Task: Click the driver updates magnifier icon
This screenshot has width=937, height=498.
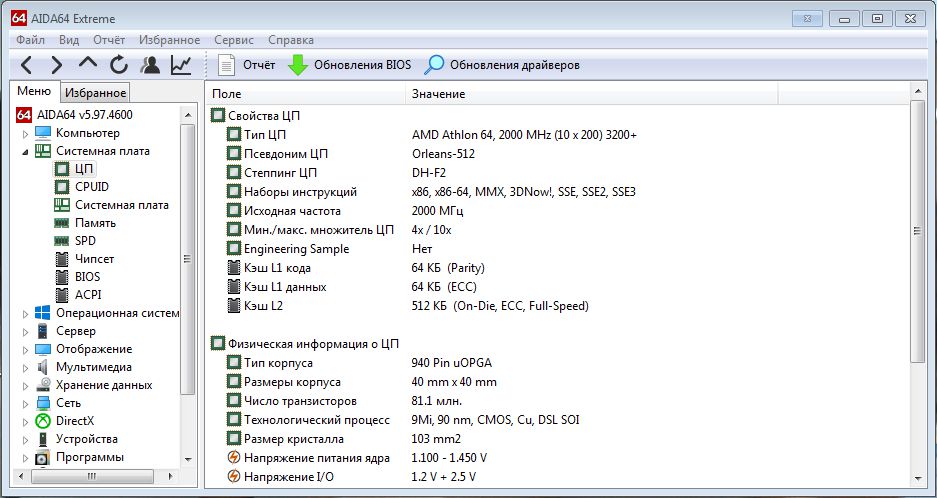Action: (434, 65)
